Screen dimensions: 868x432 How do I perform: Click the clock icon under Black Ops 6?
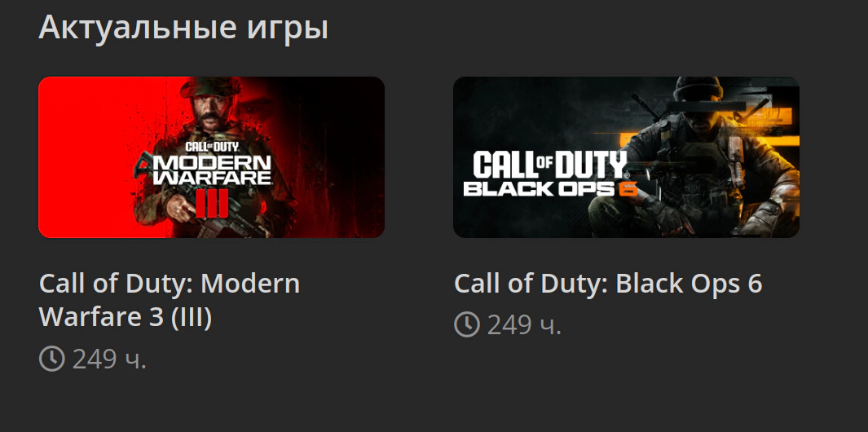(467, 324)
